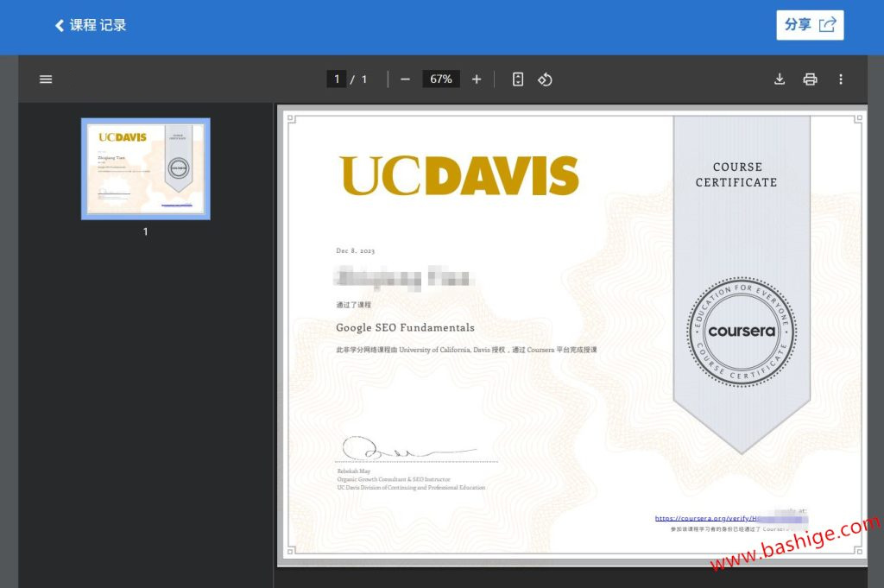Open the PDF viewer more options menu
This screenshot has height=588, width=884.
[x=841, y=79]
